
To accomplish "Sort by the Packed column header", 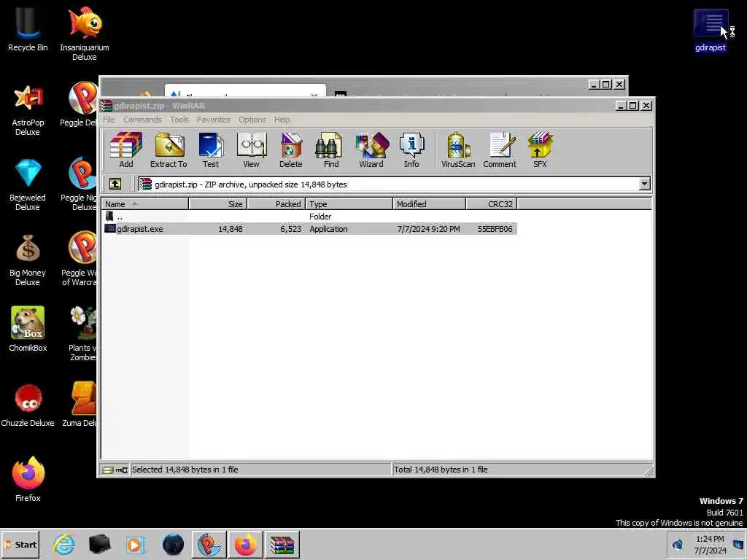I will point(276,204).
